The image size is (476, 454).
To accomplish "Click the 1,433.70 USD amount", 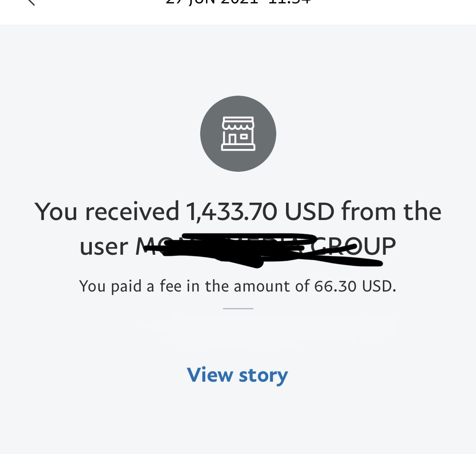I will [x=231, y=211].
